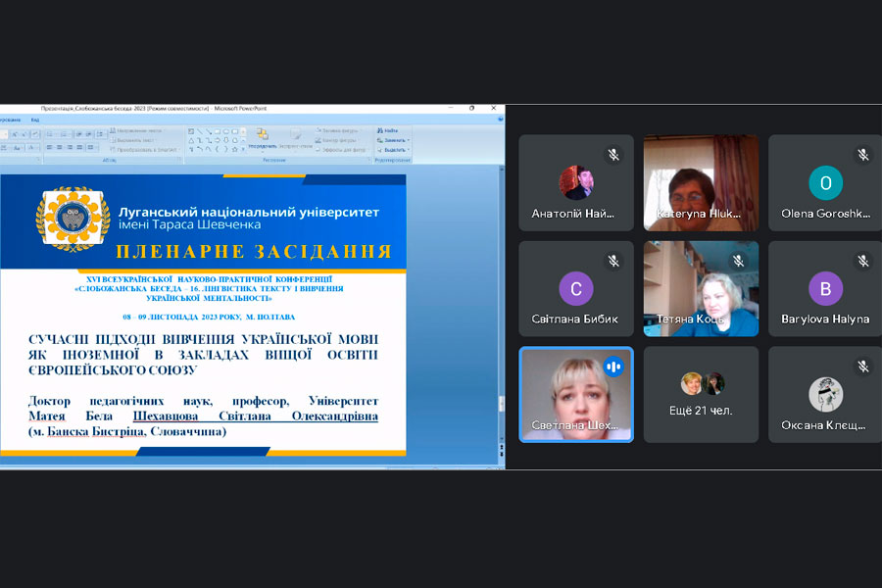Open the Find tool in PowerPoint ribbon
Viewport: 882px width, 588px height.
pos(387,130)
